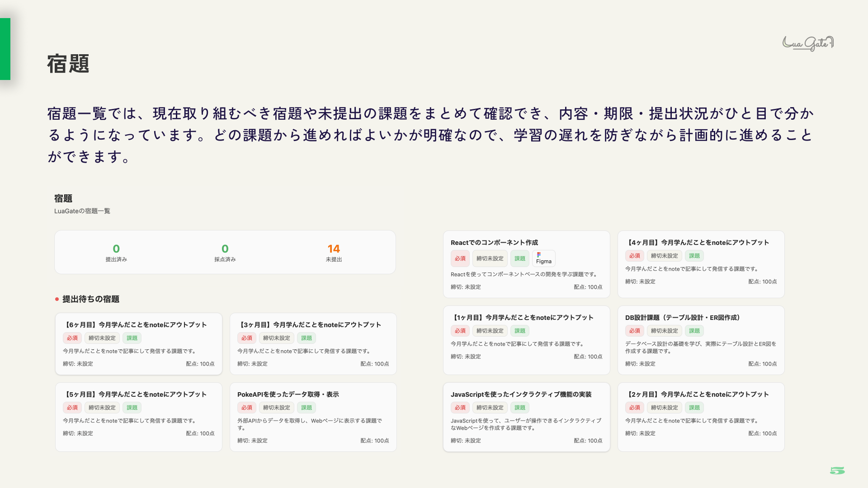Click the データベース設計の基礎を学び description text
Screen dimensions: 868x488
point(701,347)
